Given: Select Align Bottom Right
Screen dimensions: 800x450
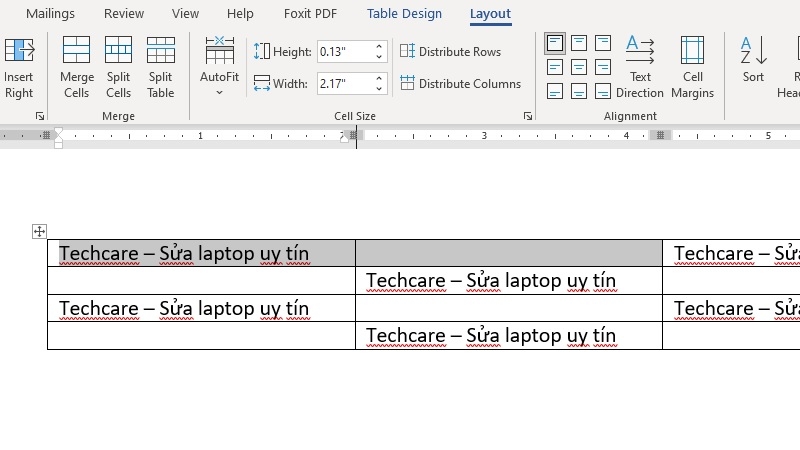Looking at the screenshot, I should click(603, 91).
